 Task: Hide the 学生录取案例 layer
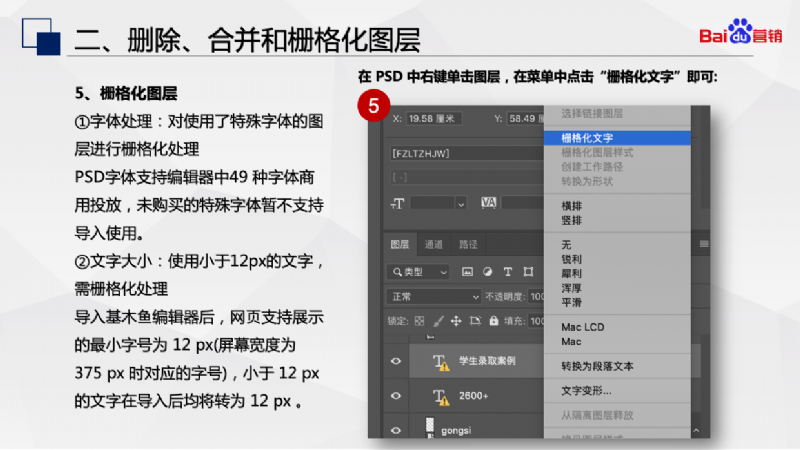point(396,361)
